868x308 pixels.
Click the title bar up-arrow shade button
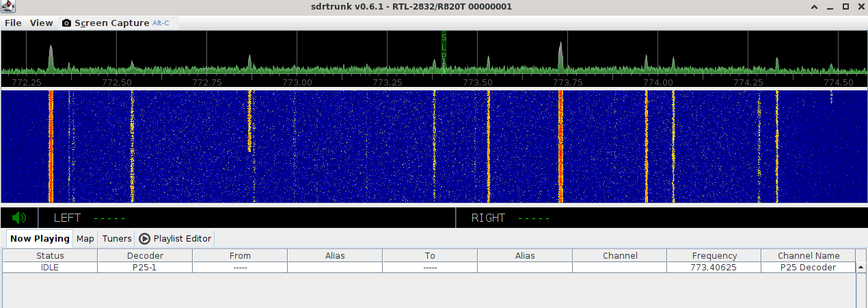pos(814,7)
